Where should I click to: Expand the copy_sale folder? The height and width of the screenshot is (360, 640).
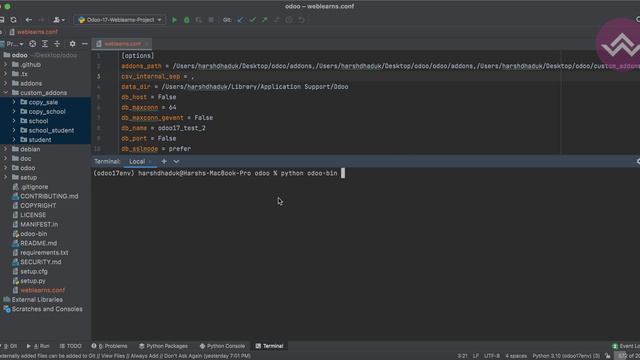click(14, 102)
